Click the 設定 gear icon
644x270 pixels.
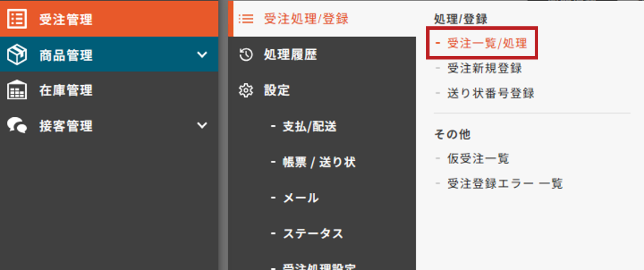pos(245,90)
